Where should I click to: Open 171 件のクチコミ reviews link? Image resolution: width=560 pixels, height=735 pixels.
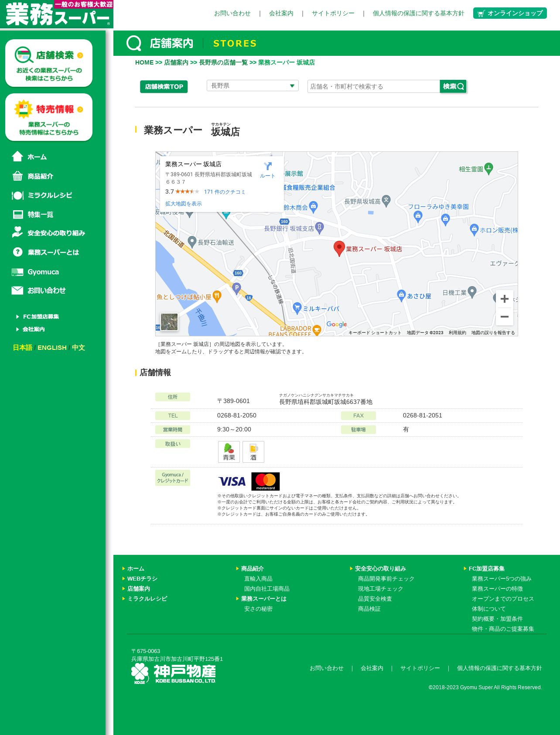click(225, 192)
